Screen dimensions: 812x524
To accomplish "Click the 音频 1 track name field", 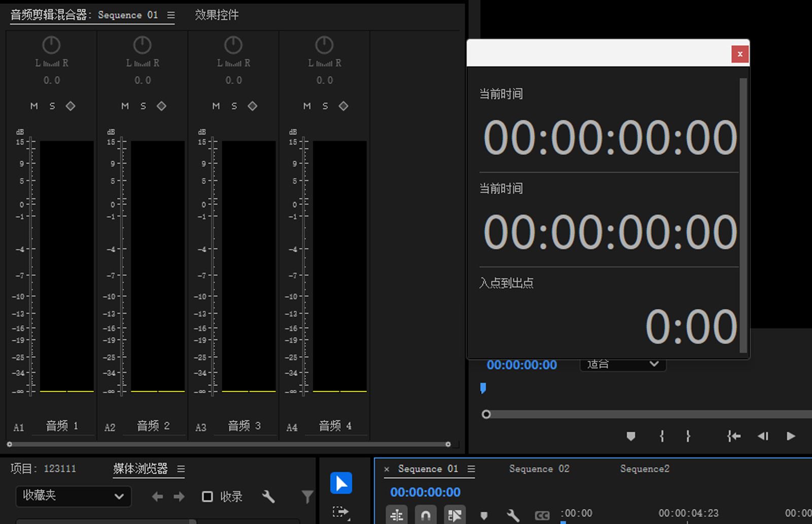I will pyautogui.click(x=62, y=426).
